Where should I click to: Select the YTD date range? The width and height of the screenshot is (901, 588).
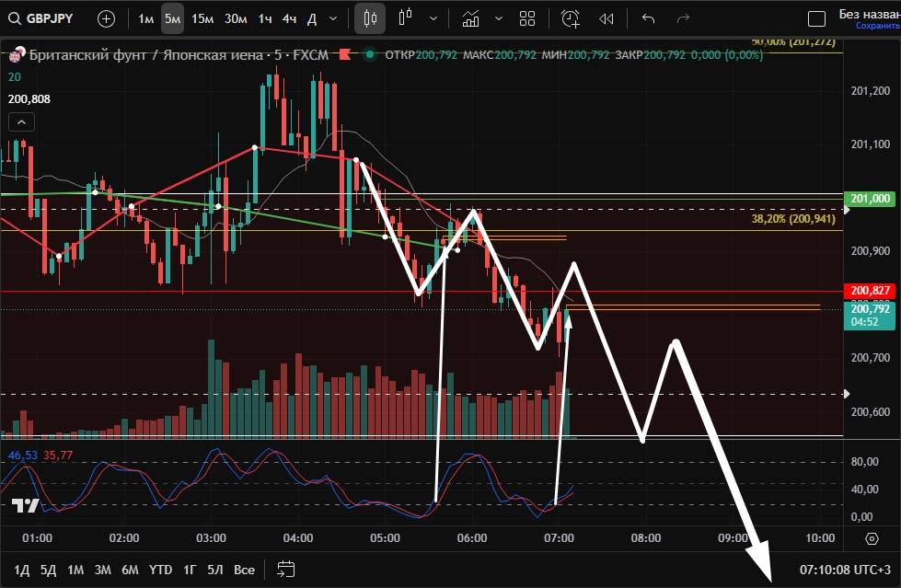pos(160,570)
